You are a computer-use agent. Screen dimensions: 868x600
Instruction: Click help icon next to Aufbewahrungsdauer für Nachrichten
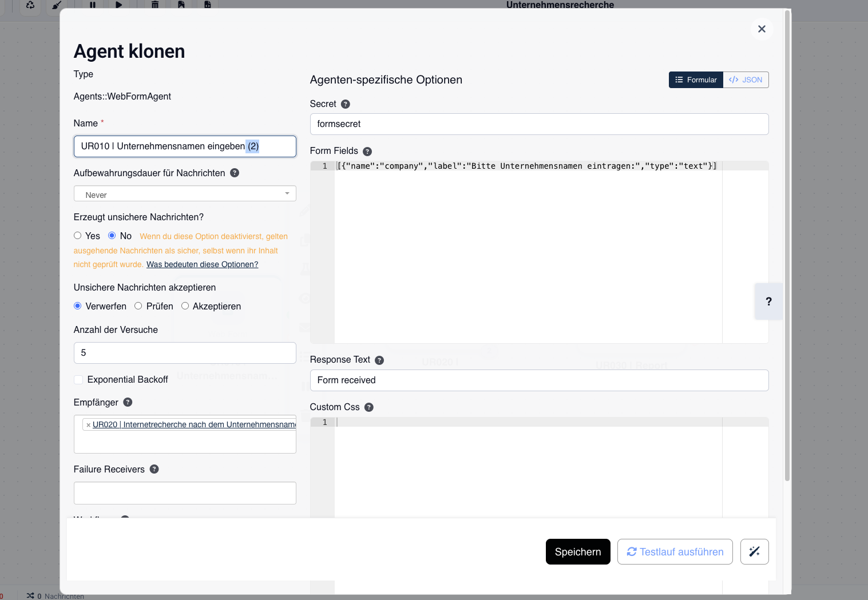click(235, 173)
